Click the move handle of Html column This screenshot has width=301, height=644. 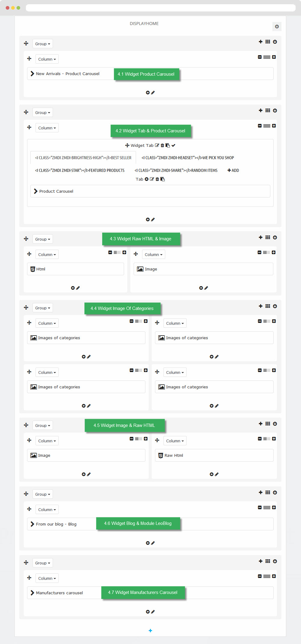29,254
